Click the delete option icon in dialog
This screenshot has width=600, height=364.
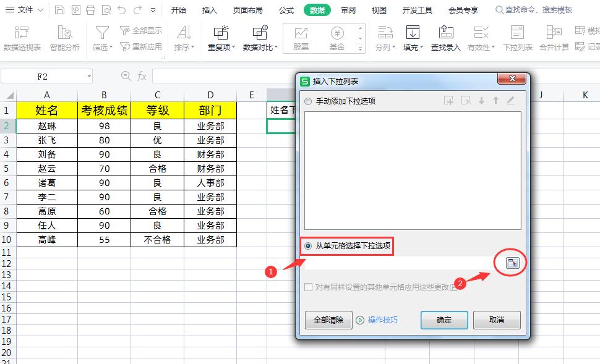(x=466, y=101)
